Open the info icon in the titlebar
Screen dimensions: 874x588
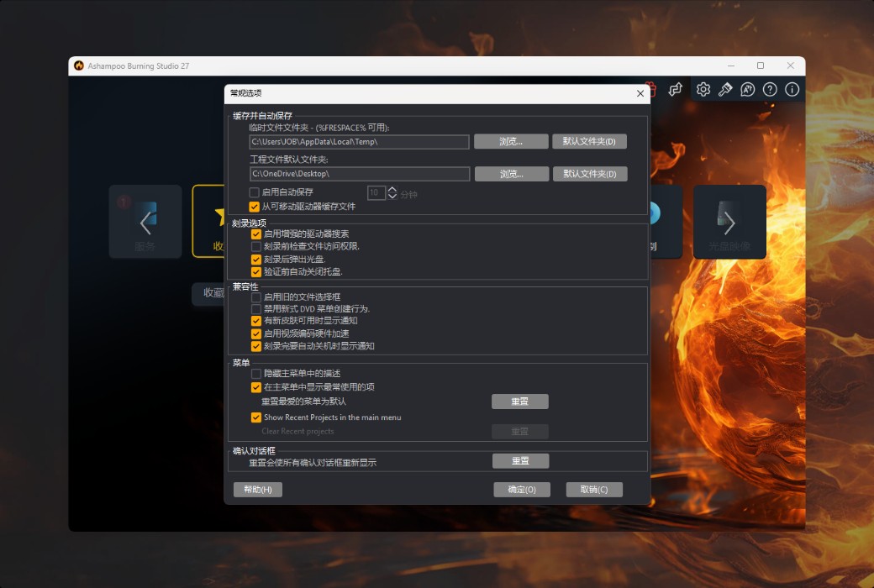coord(791,89)
